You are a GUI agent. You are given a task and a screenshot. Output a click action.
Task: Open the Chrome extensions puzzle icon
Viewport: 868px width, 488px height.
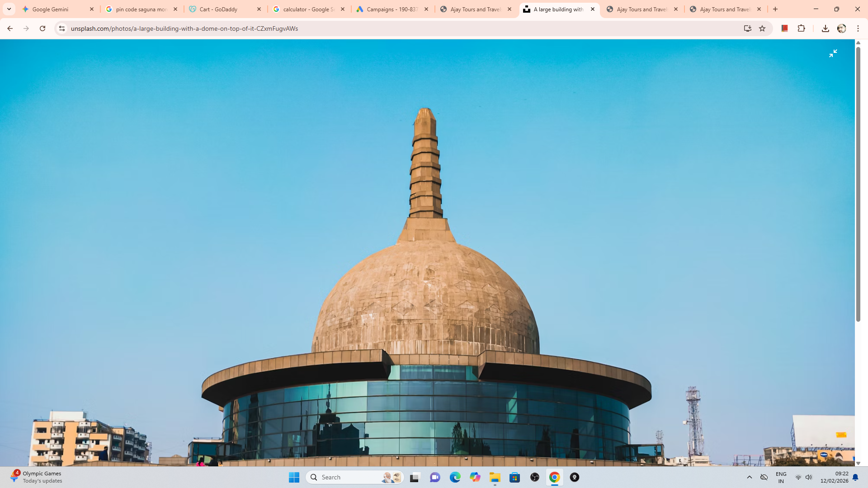801,28
